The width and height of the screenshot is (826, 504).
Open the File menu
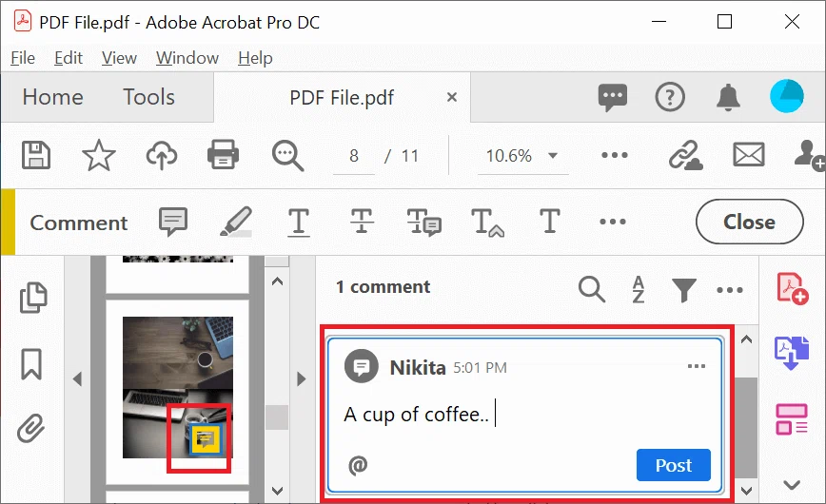[23, 58]
